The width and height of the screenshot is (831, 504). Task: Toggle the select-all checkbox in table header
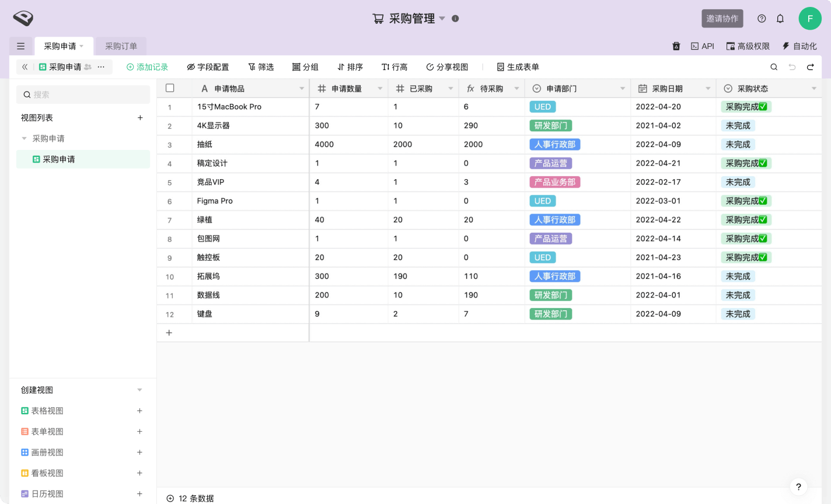coord(170,88)
